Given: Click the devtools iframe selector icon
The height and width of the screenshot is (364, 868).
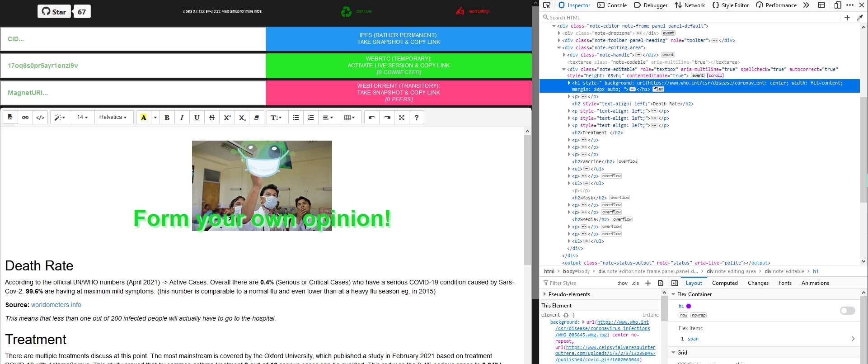Looking at the screenshot, I should pos(822,5).
